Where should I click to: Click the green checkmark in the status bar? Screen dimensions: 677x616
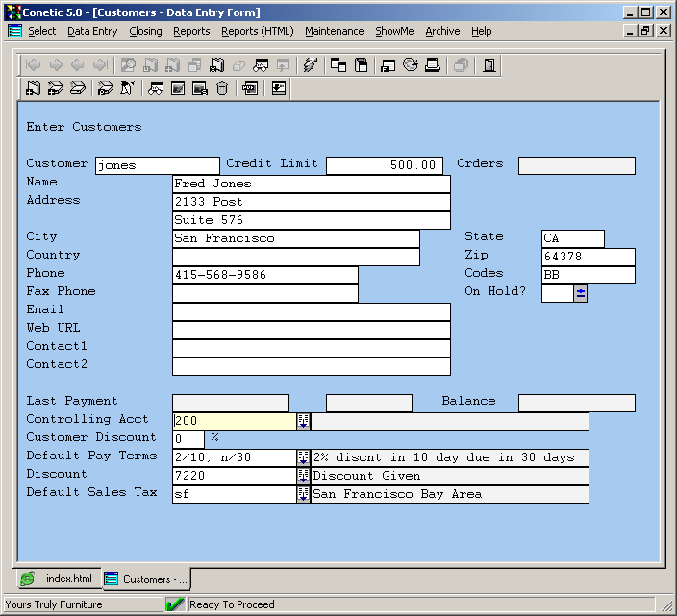pyautogui.click(x=175, y=604)
